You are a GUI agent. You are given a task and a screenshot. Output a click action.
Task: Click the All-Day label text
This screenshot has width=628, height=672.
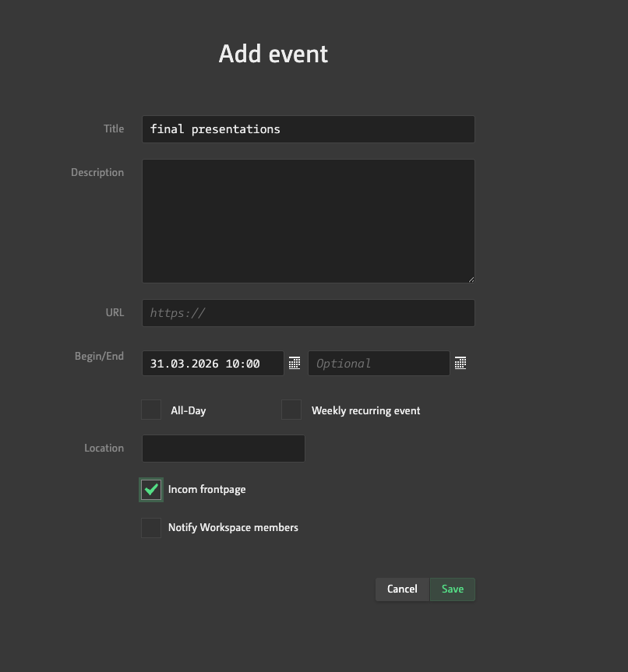pyautogui.click(x=189, y=410)
